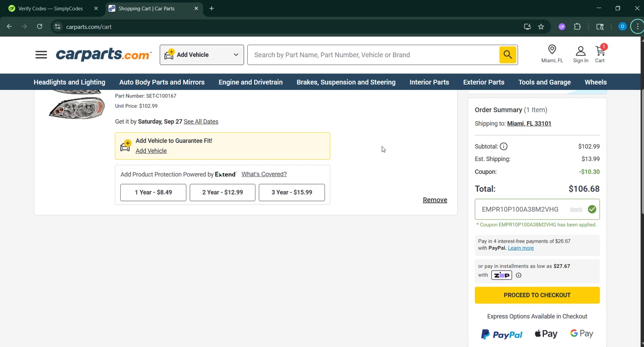Click the carparts.com logo
Image resolution: width=644 pixels, height=347 pixels.
pyautogui.click(x=103, y=55)
